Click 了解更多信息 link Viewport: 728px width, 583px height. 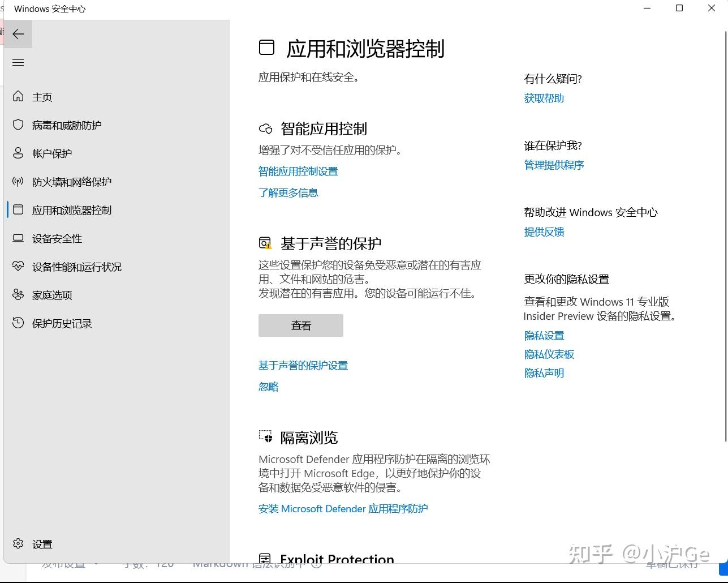pyautogui.click(x=288, y=192)
